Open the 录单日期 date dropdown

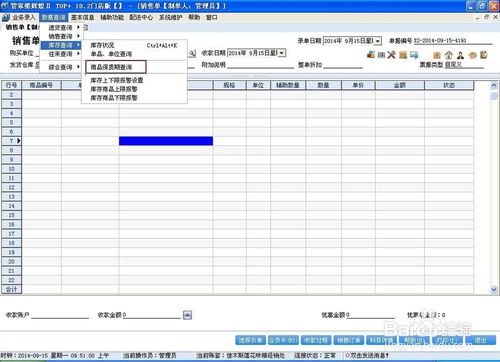[377, 41]
